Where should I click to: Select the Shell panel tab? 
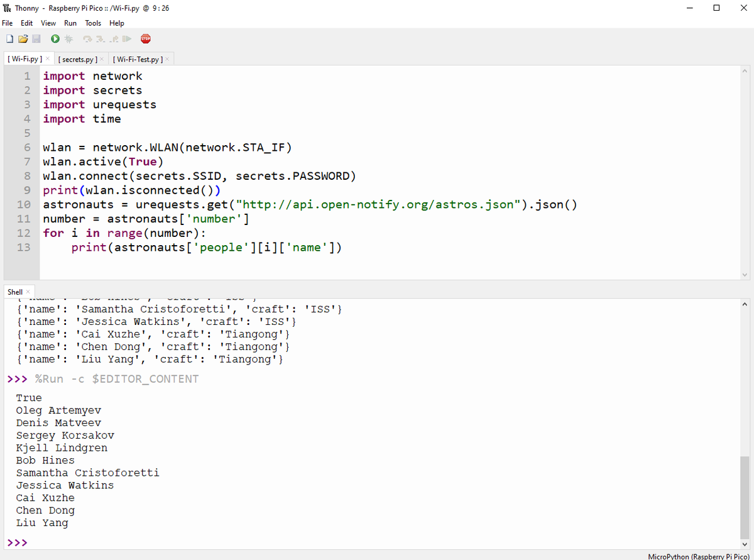(14, 292)
